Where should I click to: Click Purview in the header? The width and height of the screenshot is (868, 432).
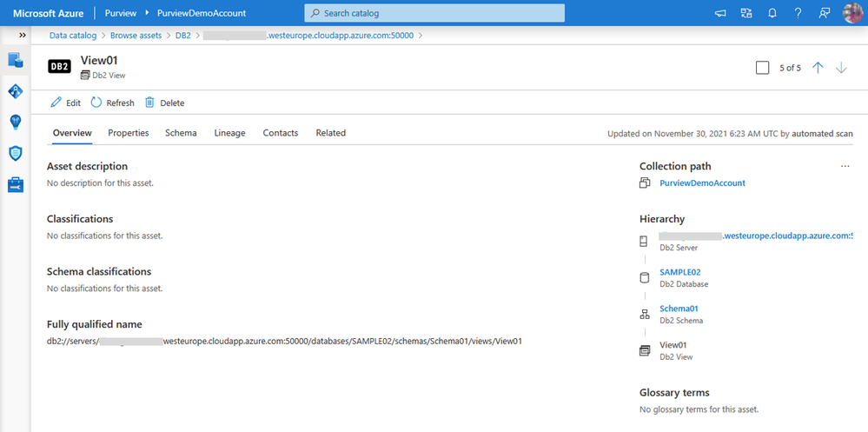pyautogui.click(x=122, y=13)
